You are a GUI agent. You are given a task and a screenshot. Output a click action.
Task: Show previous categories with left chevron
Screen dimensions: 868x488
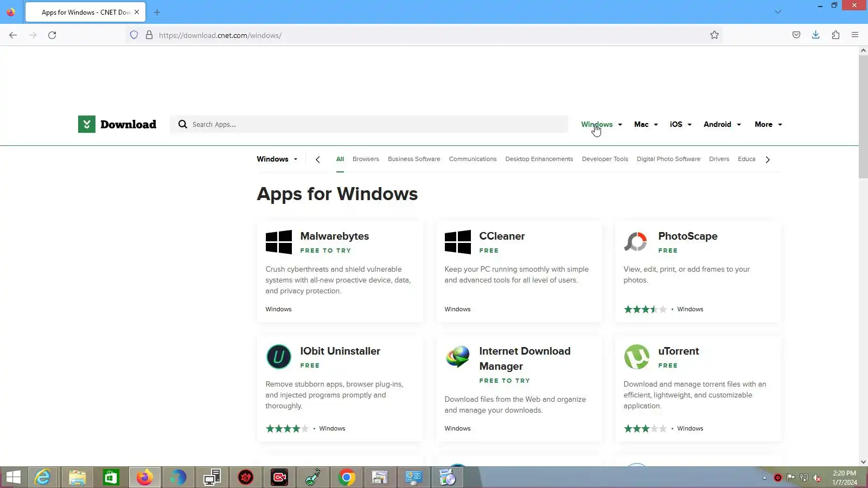pos(318,159)
